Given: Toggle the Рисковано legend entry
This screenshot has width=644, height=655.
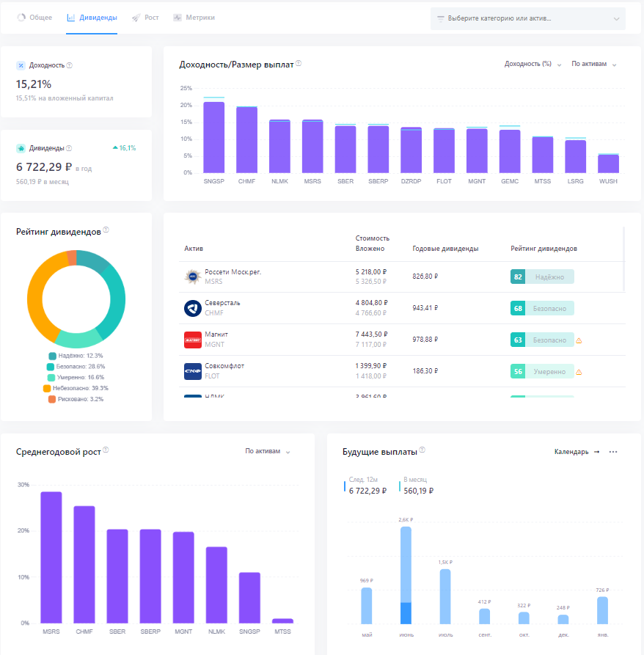Looking at the screenshot, I should [x=76, y=399].
